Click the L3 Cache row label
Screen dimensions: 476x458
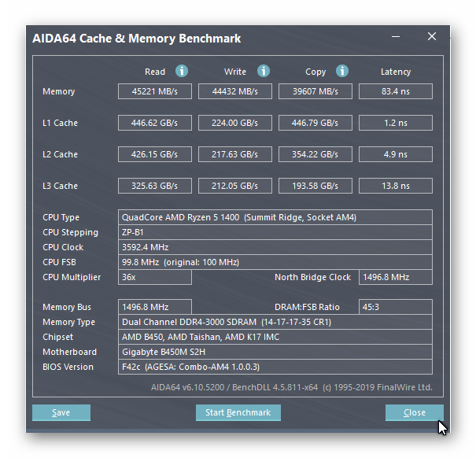point(60,186)
